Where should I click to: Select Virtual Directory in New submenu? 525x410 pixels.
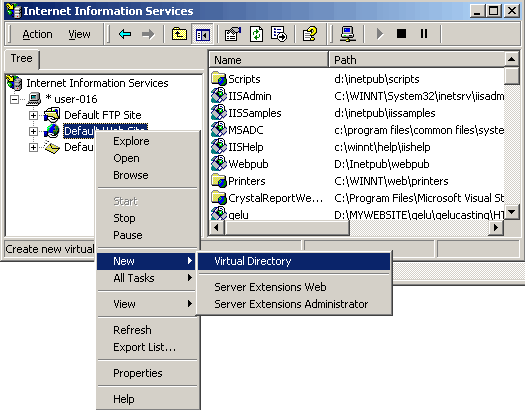click(294, 261)
